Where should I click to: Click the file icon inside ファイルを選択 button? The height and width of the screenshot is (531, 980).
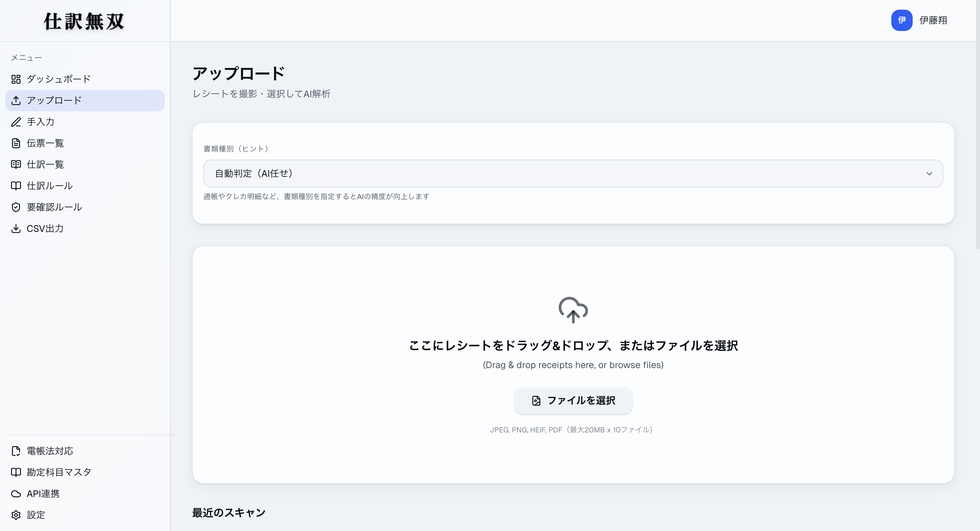(536, 401)
